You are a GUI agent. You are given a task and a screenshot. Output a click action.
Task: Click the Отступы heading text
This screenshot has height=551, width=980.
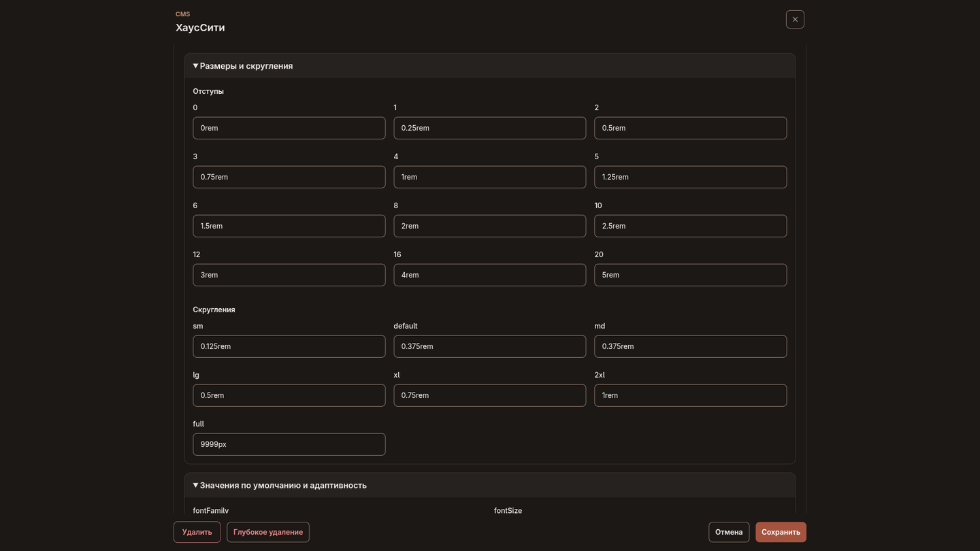click(x=208, y=91)
